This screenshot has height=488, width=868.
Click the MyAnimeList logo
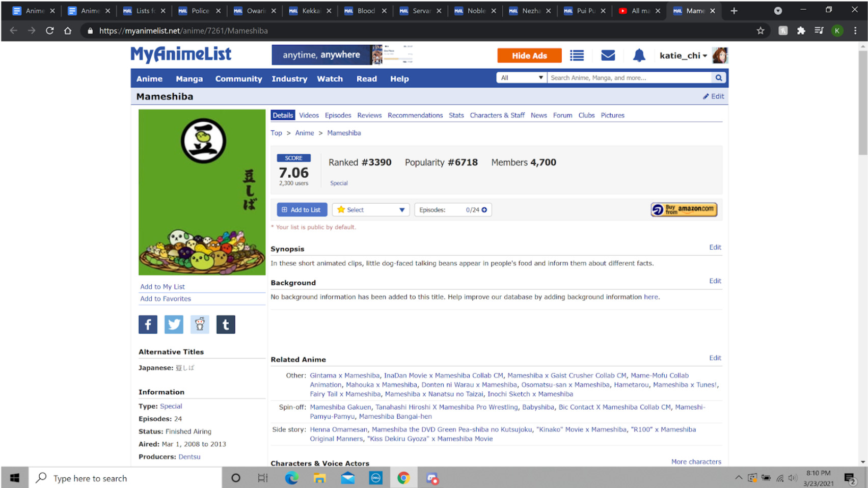tap(181, 55)
